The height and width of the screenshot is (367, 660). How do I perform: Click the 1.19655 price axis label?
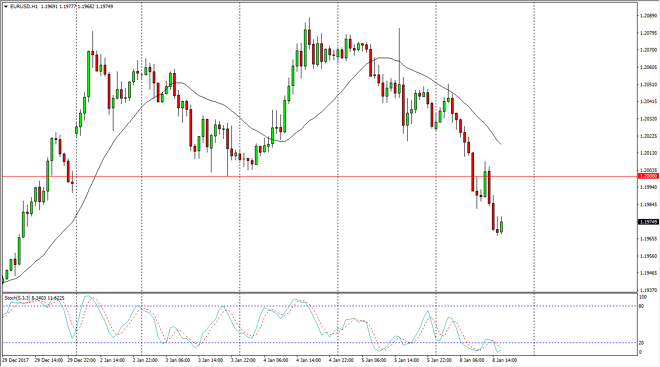pos(648,239)
